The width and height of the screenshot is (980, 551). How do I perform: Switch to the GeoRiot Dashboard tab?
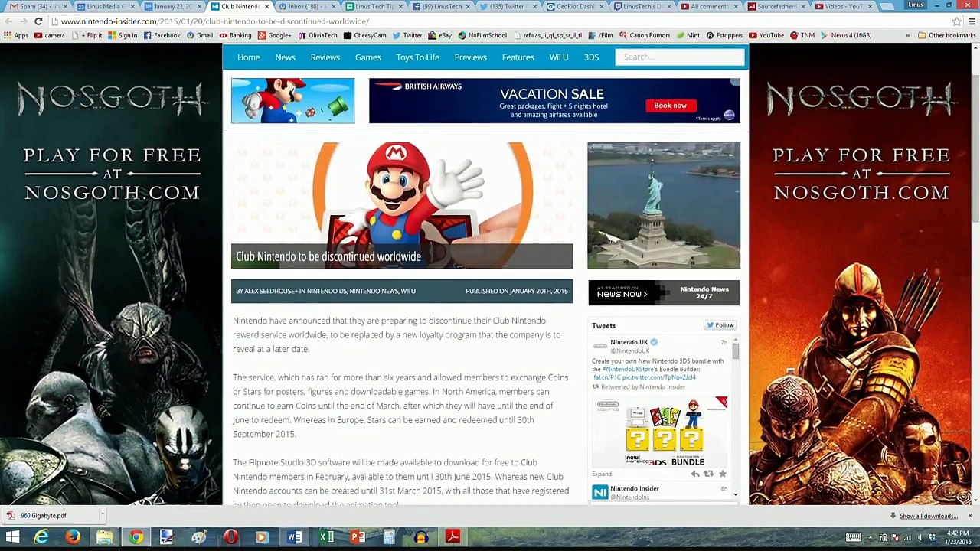[x=575, y=7]
